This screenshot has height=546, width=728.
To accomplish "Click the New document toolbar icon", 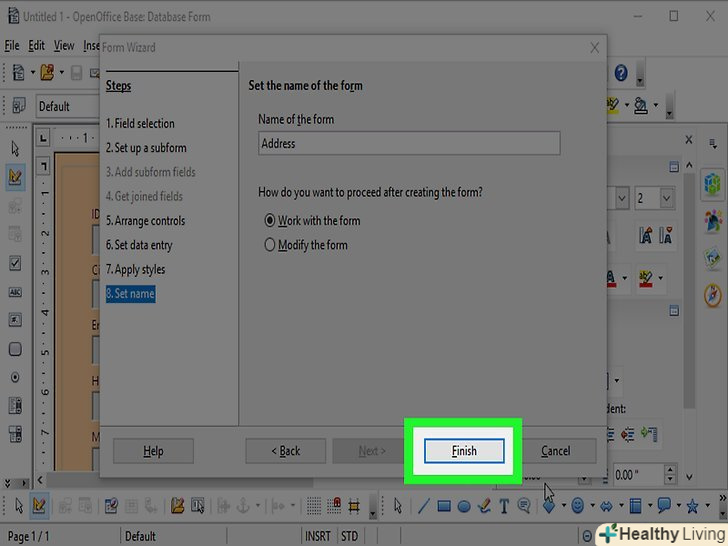I will [x=19, y=72].
